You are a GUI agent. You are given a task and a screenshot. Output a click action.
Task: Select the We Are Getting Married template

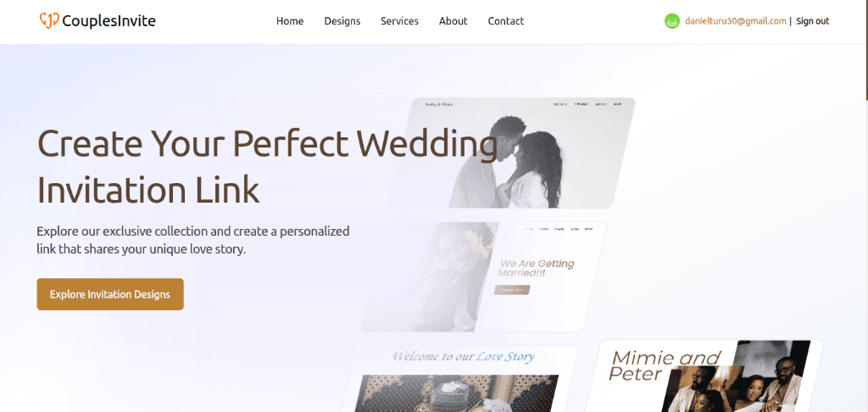click(484, 277)
